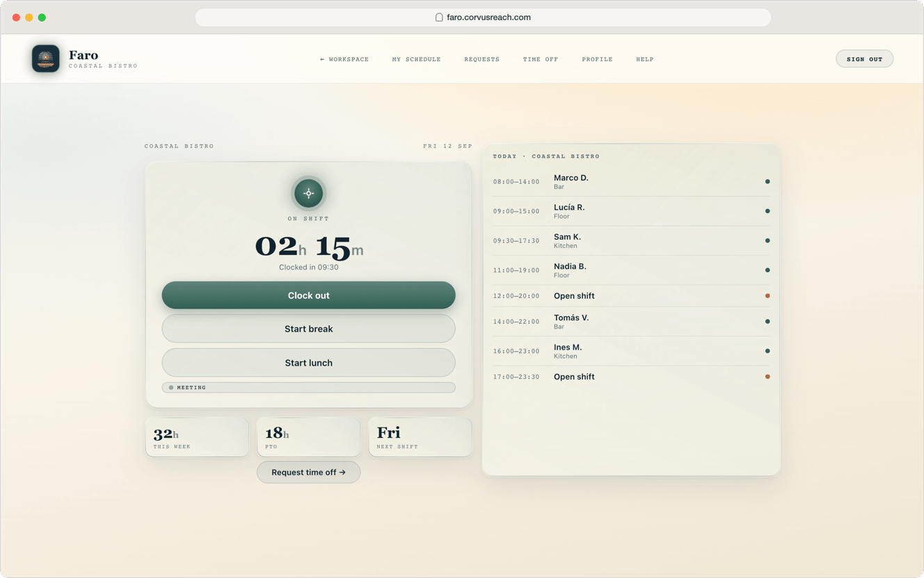Click the red dot on 12:00 Open shift
Screen dimensions: 924x578
click(x=767, y=296)
